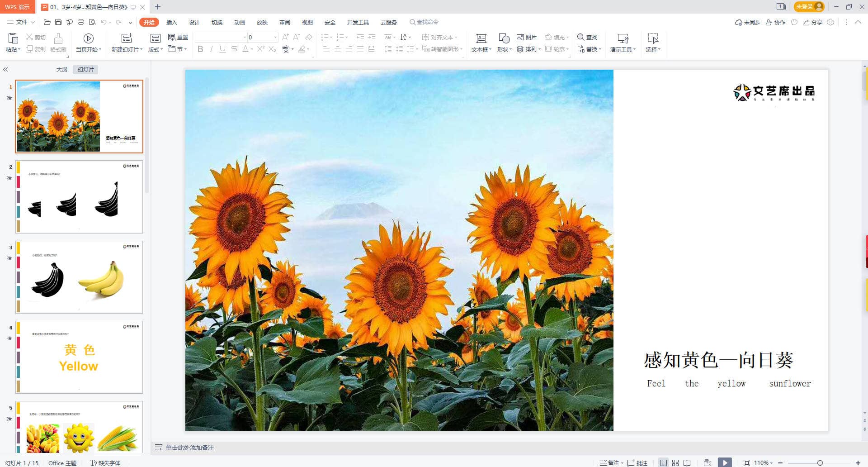Image resolution: width=868 pixels, height=467 pixels.
Task: Clear formatting with the eraser icon
Action: [x=309, y=37]
